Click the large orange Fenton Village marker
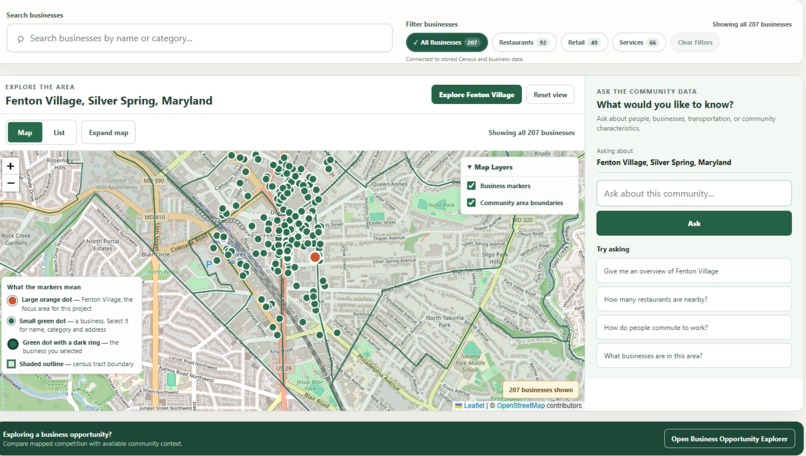Image resolution: width=806 pixels, height=456 pixels. [315, 257]
